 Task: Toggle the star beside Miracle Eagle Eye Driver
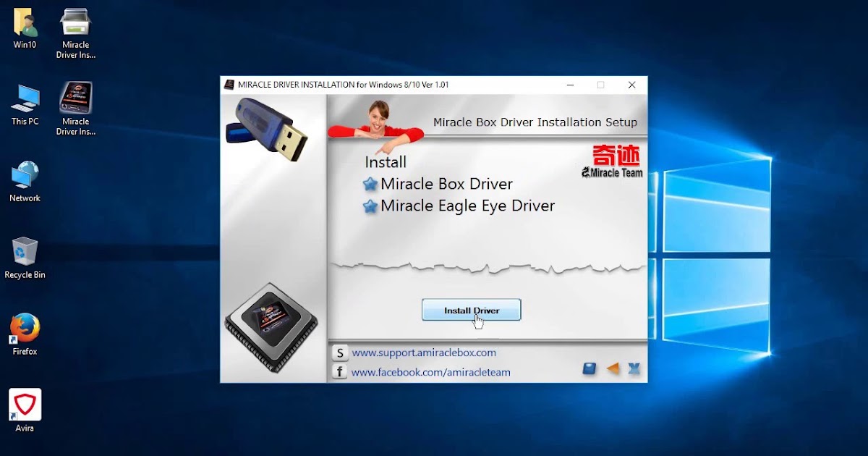[370, 206]
